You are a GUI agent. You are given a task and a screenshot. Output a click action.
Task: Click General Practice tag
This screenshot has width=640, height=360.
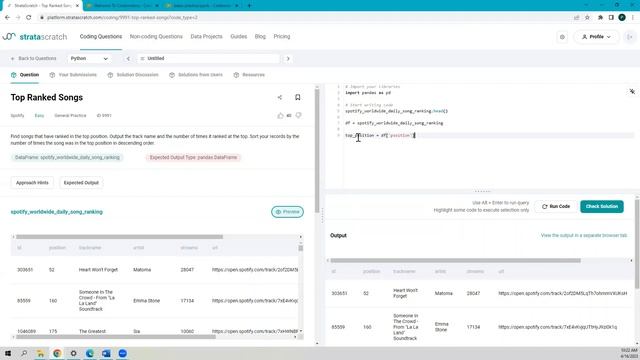[x=70, y=116]
